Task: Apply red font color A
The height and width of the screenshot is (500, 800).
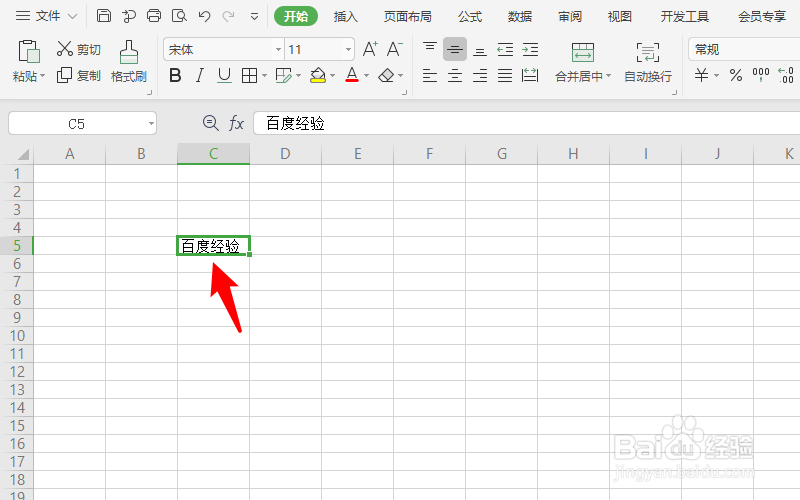Action: click(352, 76)
